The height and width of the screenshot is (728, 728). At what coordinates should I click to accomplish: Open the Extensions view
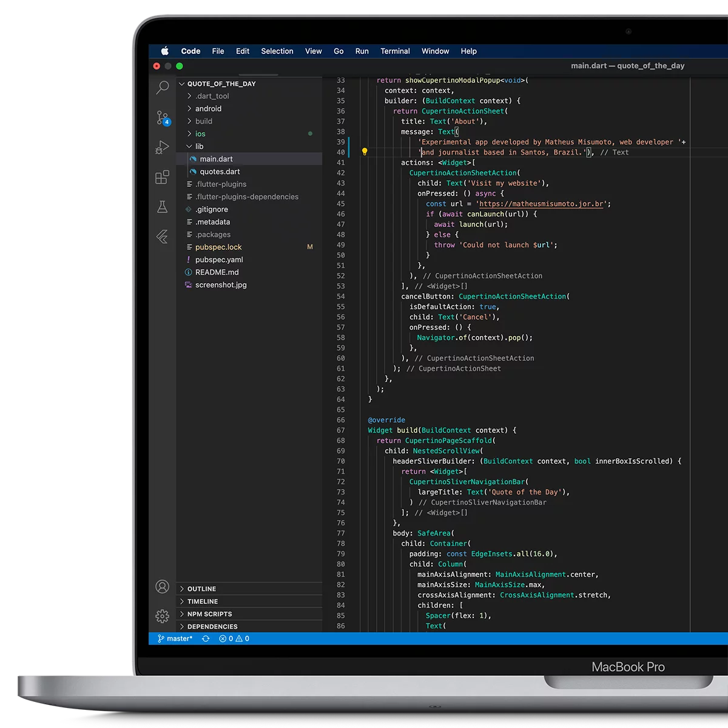[162, 177]
